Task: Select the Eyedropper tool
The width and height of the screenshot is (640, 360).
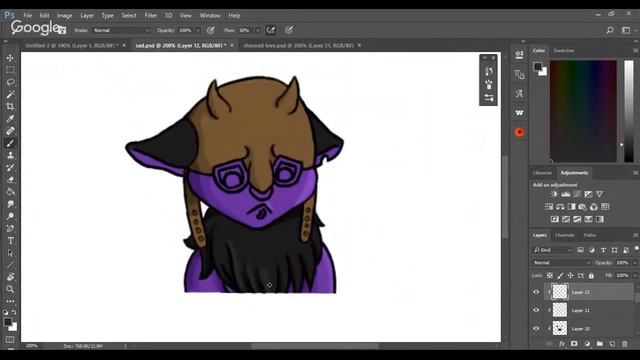Action: (10, 119)
